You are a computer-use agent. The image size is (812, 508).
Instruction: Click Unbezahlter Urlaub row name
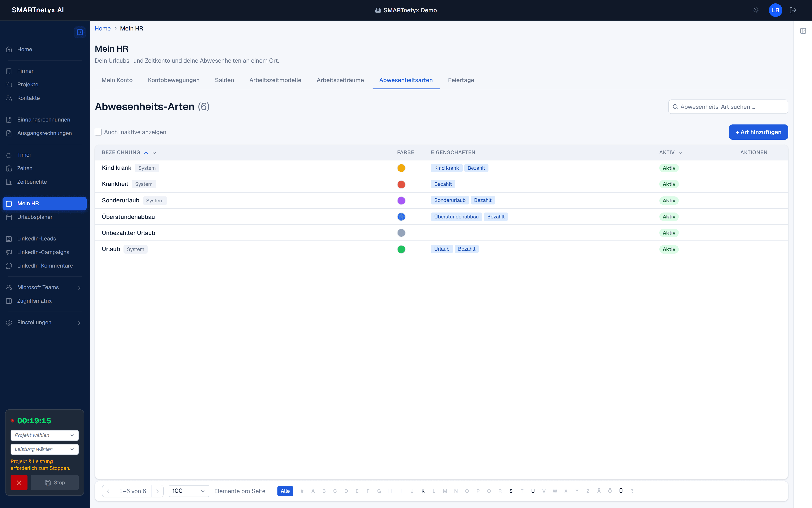click(x=129, y=233)
